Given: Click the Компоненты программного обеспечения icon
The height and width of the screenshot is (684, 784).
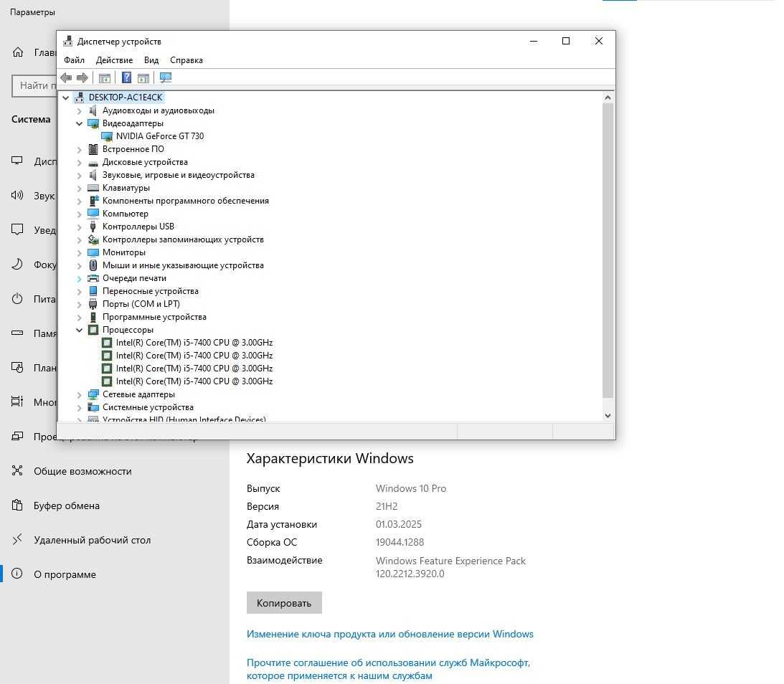Looking at the screenshot, I should tap(93, 201).
